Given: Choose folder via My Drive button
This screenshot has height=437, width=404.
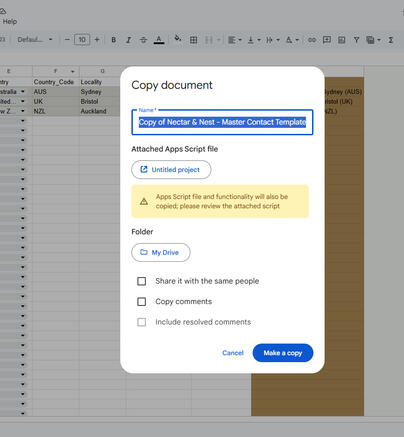Looking at the screenshot, I should pyautogui.click(x=161, y=252).
